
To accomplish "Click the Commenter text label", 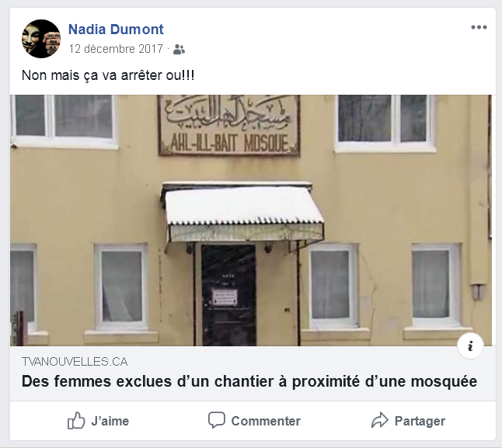I will [266, 421].
